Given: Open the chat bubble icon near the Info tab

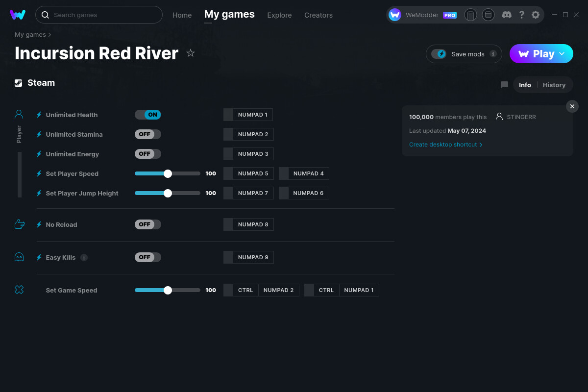Looking at the screenshot, I should click(504, 84).
